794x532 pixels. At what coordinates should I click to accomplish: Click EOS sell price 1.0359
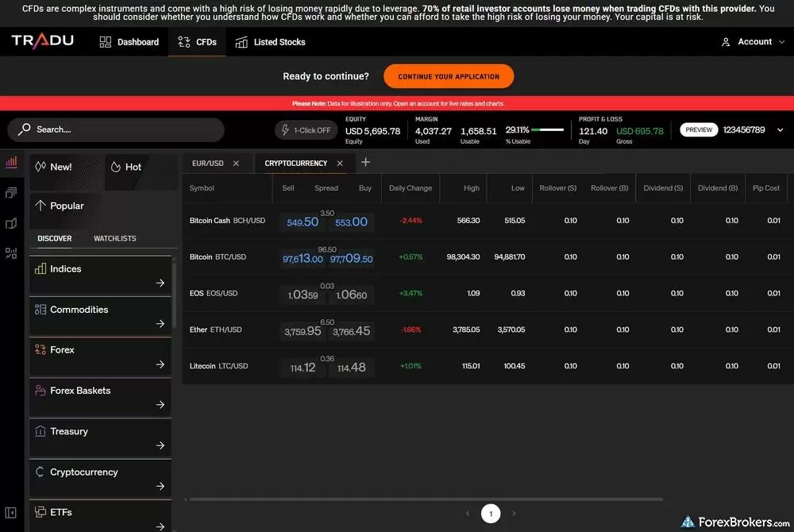(303, 295)
